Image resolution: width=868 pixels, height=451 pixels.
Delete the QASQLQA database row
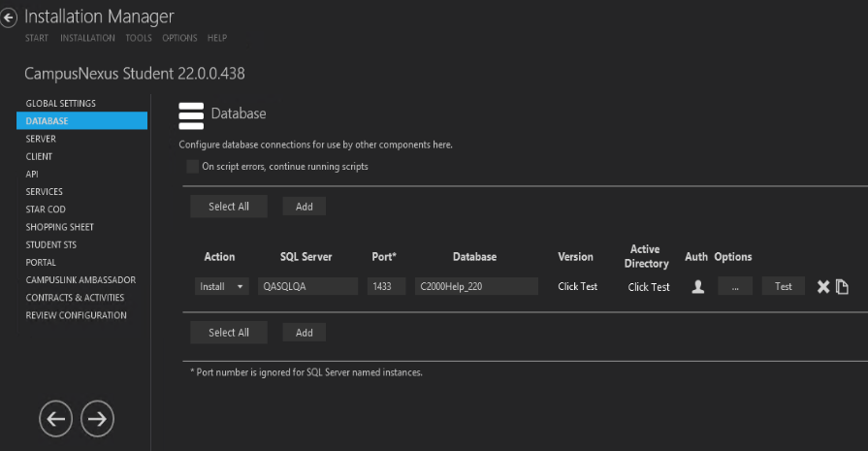pyautogui.click(x=823, y=287)
